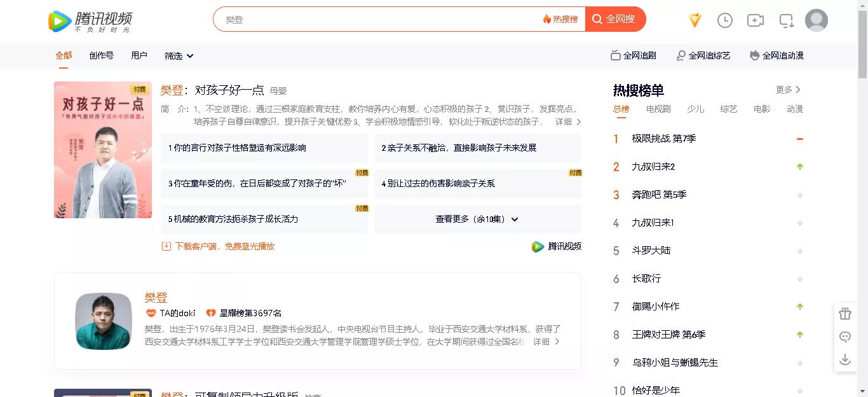The height and width of the screenshot is (397, 868).
Task: Open 更多 on the hot search list
Action: point(788,90)
